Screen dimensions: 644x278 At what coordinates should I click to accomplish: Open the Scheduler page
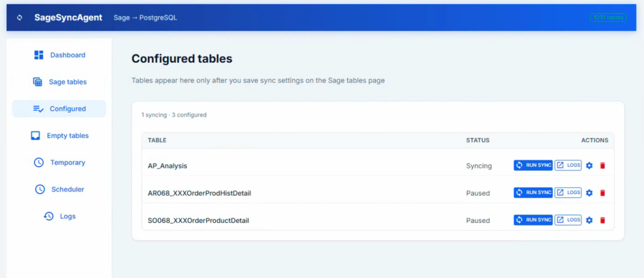[x=59, y=189]
